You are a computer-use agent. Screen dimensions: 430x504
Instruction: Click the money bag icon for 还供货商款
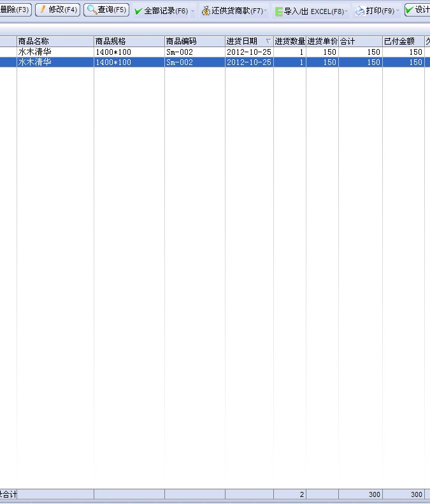pyautogui.click(x=206, y=11)
